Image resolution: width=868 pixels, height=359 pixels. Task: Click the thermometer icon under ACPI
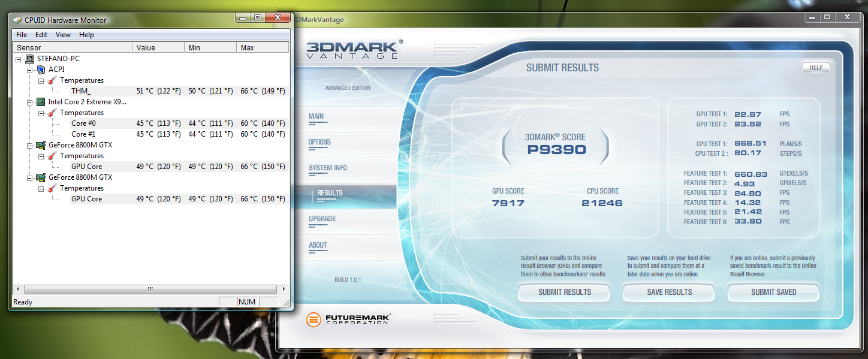pyautogui.click(x=52, y=80)
